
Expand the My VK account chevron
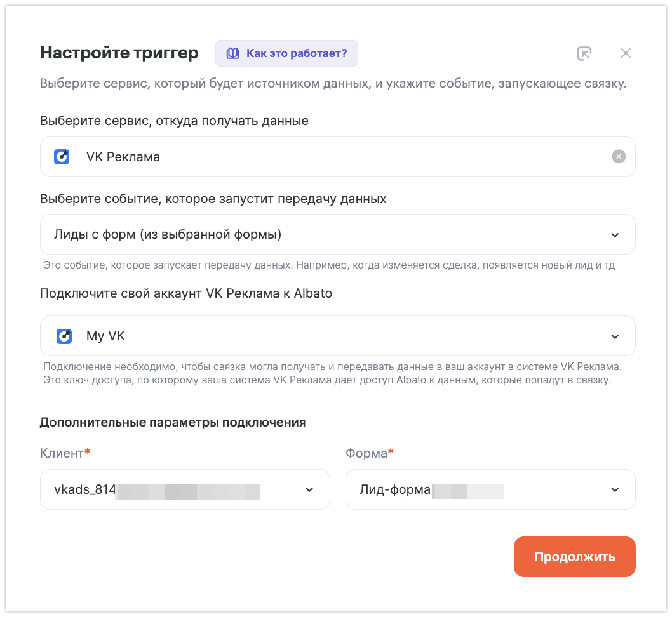tap(615, 336)
